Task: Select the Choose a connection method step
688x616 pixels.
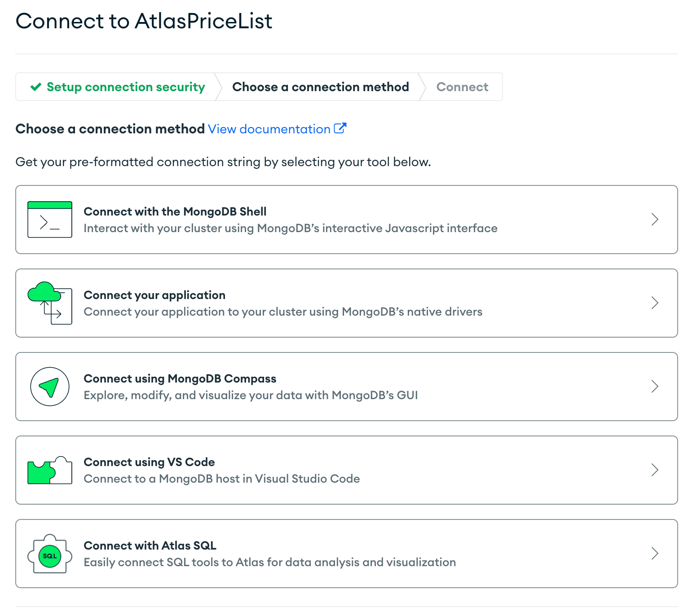Action: coord(320,87)
